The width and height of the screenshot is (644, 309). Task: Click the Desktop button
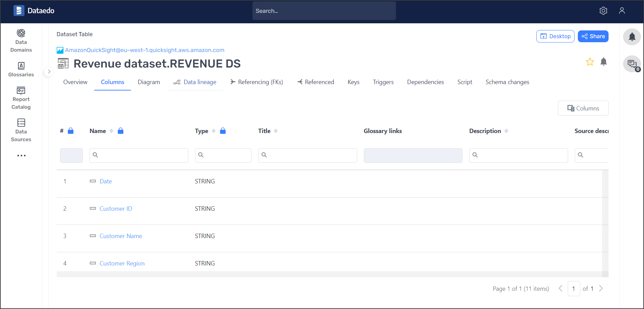[x=555, y=36]
